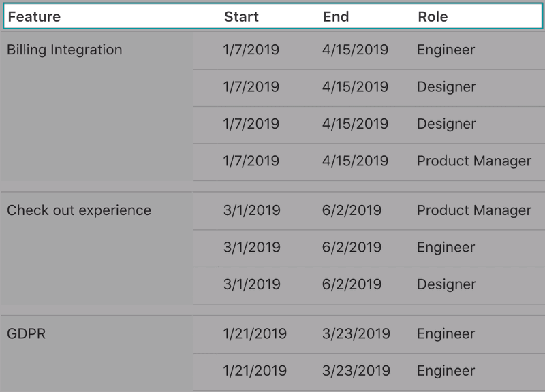
Task: Click the Feature column header
Action: 34,17
